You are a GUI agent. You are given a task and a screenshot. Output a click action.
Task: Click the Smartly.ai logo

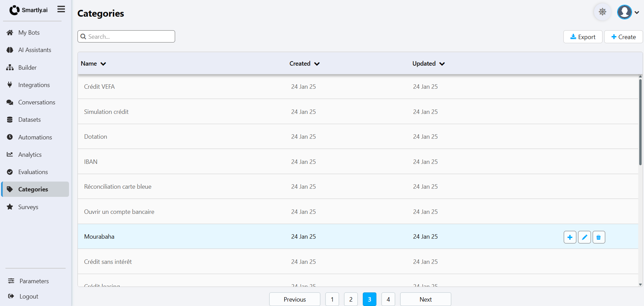pos(29,10)
